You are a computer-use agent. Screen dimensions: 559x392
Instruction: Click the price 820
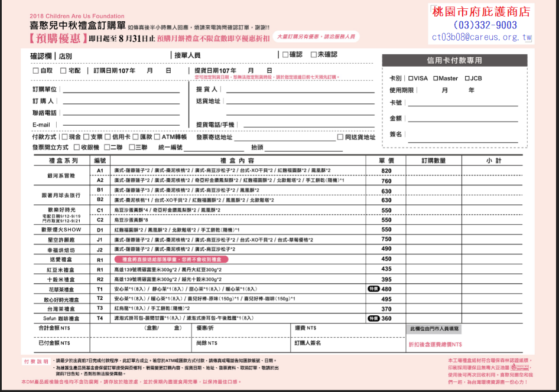386,171
